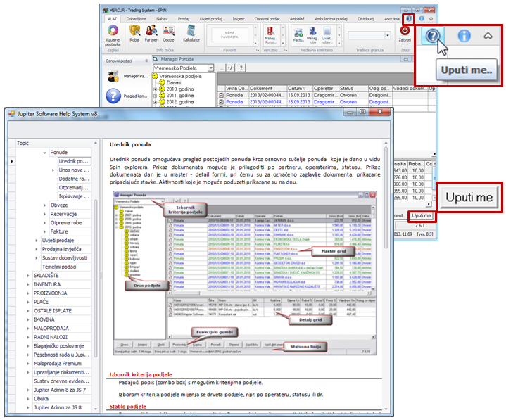This screenshot has width=506, height=420.
Task: Click the +/- button in Manager Ponuda
Action: [x=230, y=68]
